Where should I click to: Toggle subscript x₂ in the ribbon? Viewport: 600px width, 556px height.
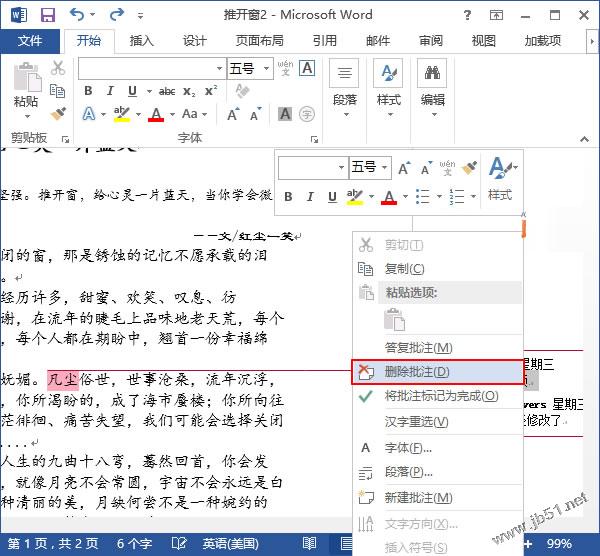point(189,91)
